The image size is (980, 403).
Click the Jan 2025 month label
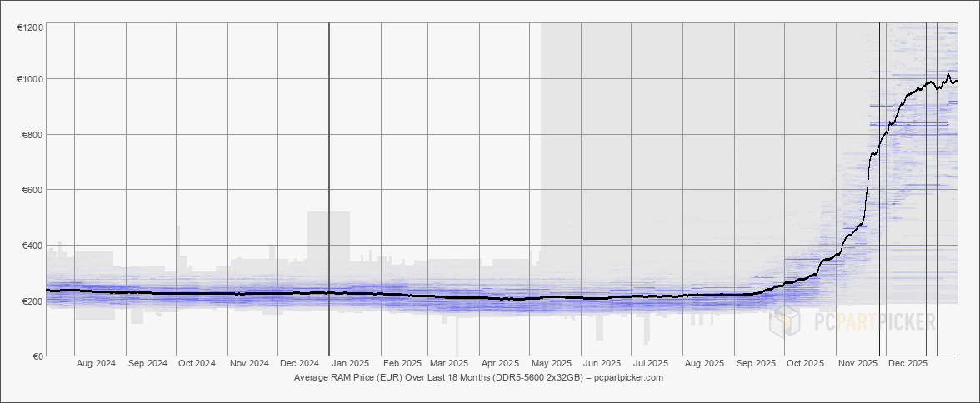tap(350, 364)
